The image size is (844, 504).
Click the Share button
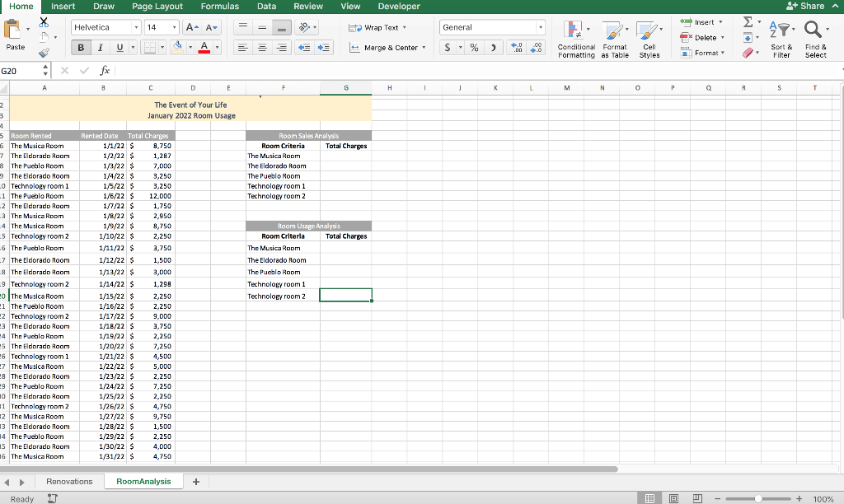pyautogui.click(x=804, y=7)
